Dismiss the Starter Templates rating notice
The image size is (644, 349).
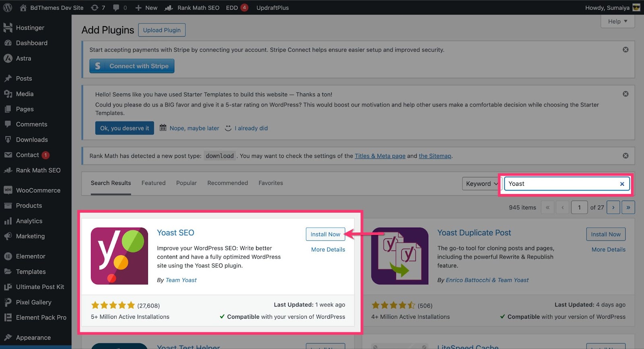(x=625, y=94)
